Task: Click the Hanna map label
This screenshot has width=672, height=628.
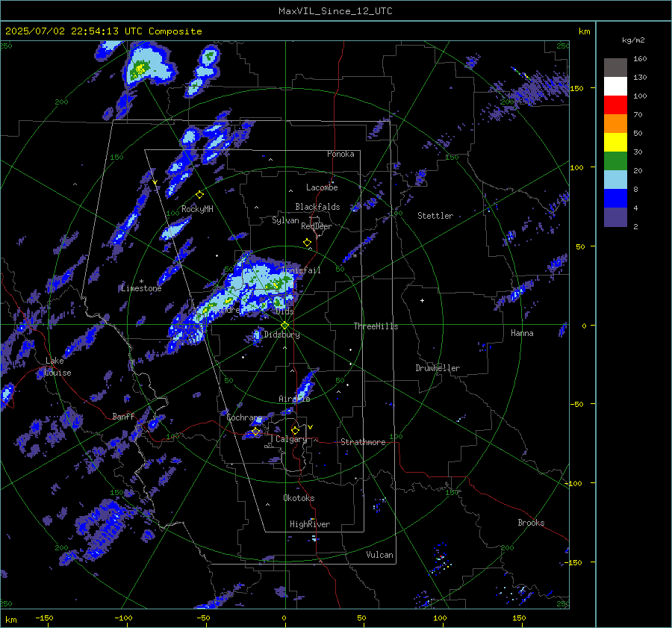Action: click(x=522, y=333)
